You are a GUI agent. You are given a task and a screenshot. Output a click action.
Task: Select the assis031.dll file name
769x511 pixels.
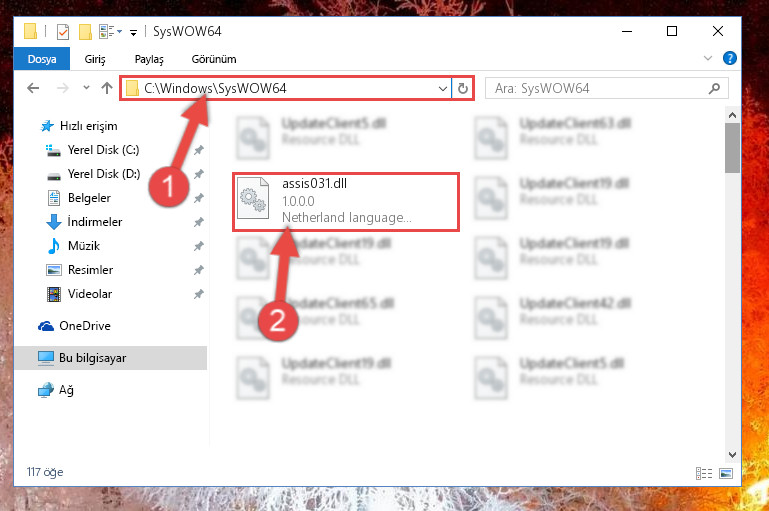pyautogui.click(x=314, y=183)
